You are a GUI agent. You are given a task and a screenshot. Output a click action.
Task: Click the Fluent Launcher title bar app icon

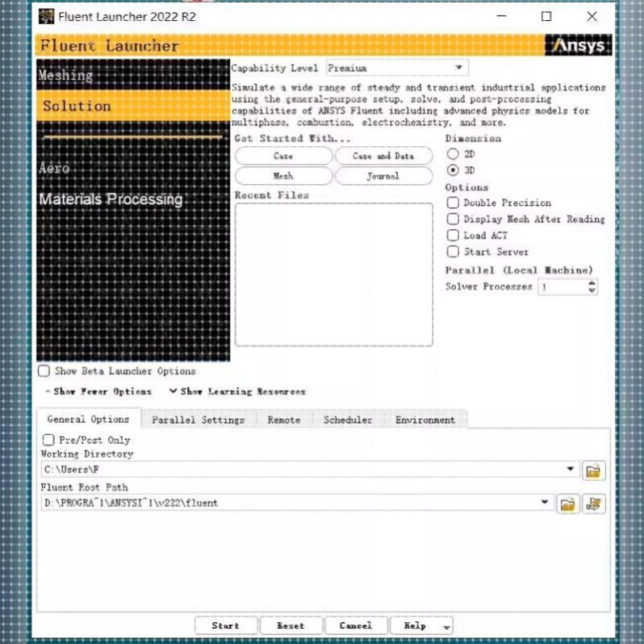coord(47,17)
